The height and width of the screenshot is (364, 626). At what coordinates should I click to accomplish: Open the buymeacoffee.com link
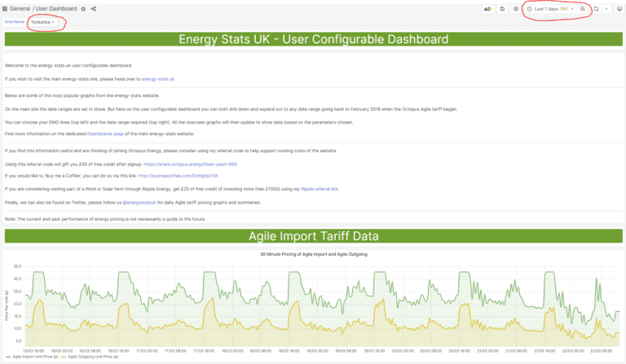tap(178, 176)
